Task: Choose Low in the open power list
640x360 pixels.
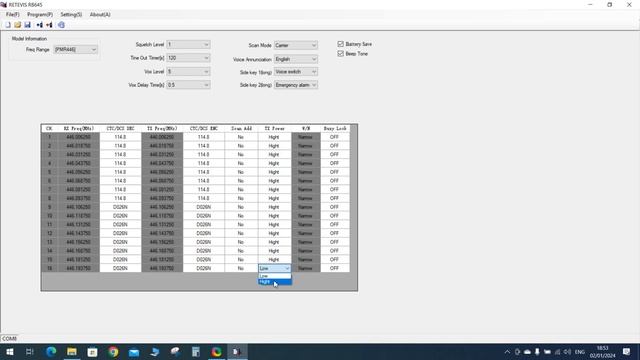Action: [x=275, y=276]
